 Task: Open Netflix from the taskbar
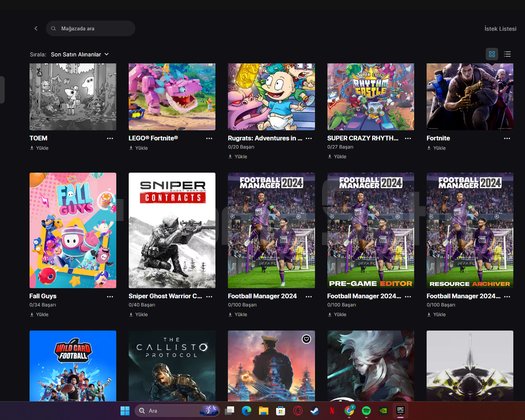pos(332,411)
